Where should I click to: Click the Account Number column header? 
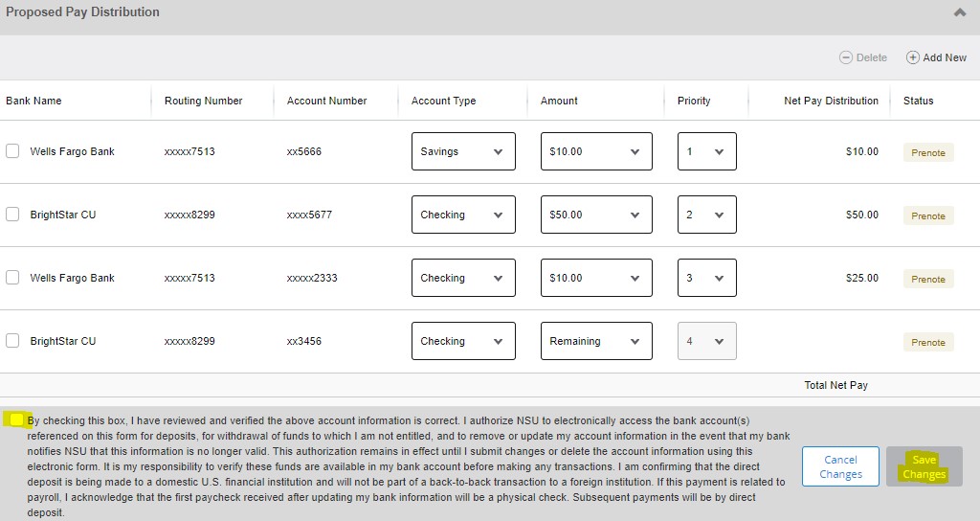click(327, 101)
